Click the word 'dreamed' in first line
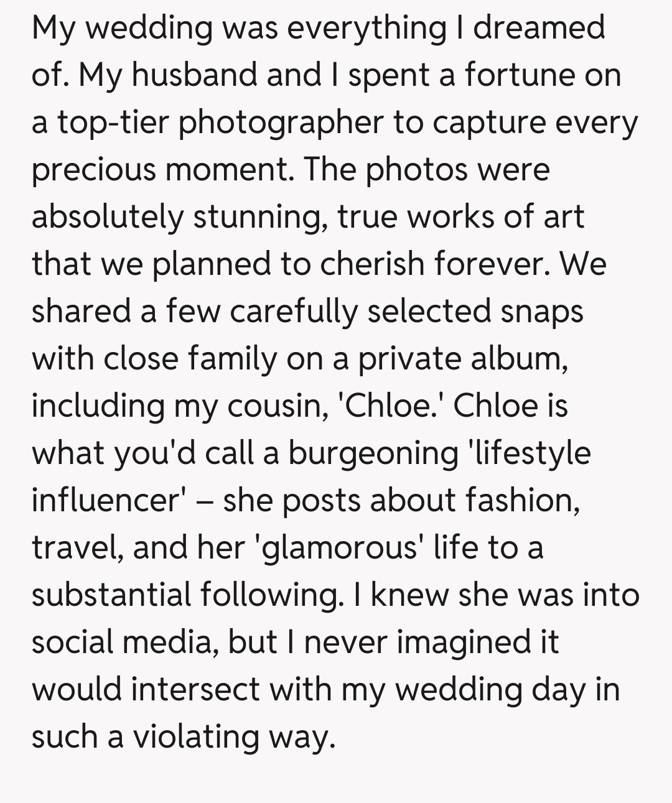 (x=538, y=28)
